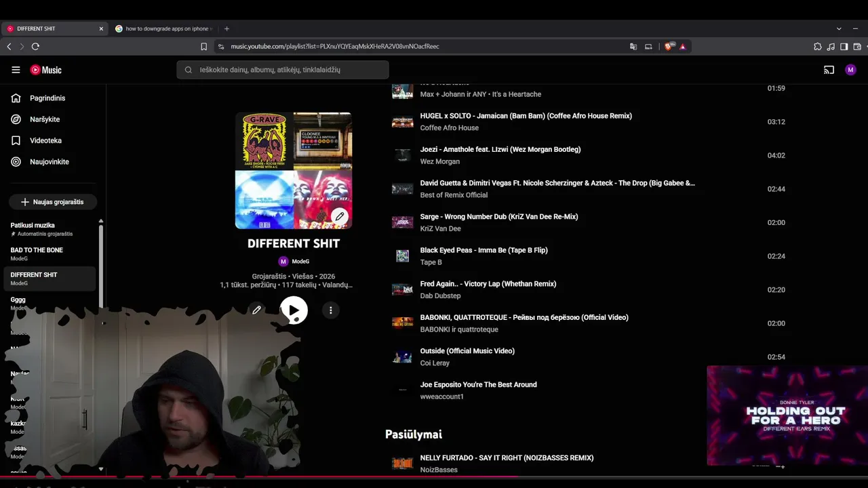Open the Patikusi muzika playlist
868x488 pixels.
50,229
